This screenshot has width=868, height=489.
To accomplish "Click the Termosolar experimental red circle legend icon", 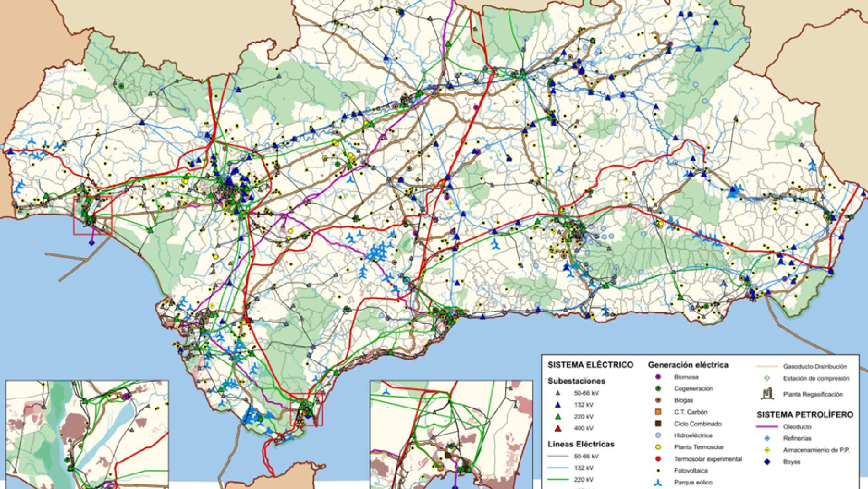I will (658, 459).
